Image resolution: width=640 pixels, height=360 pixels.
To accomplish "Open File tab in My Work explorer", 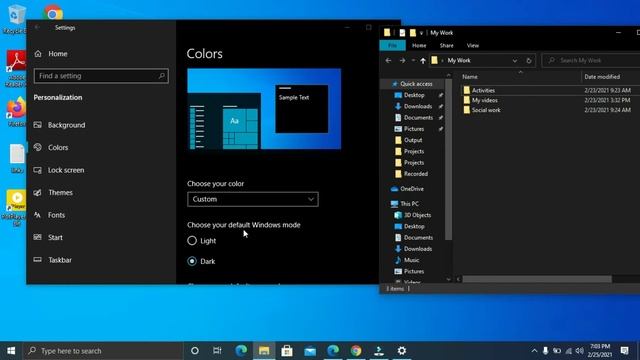I will tap(392, 45).
